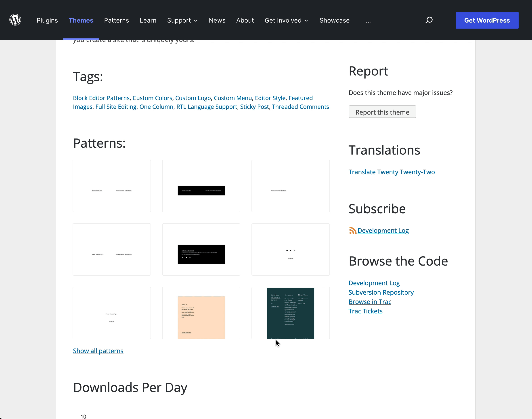Click the Trac Tickets link

coord(365,311)
